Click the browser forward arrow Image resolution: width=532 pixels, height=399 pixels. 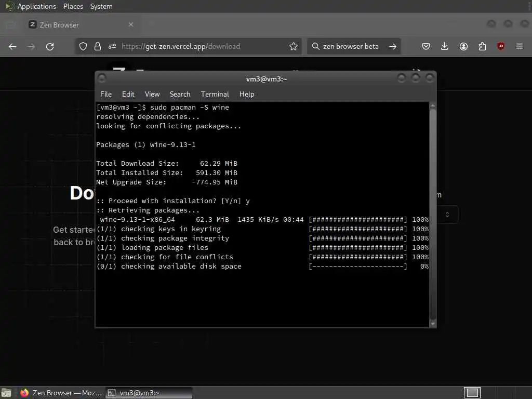pos(31,46)
